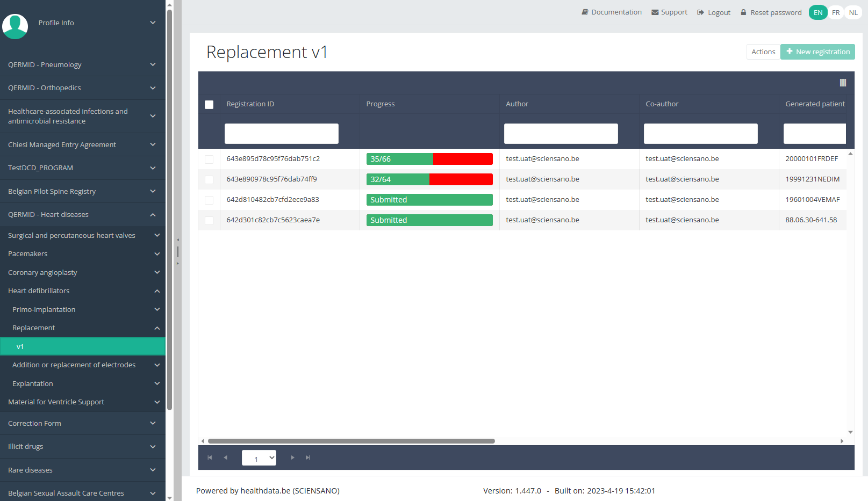Viewport: 868px width, 501px height.
Task: Open the page number dropdown
Action: click(x=259, y=458)
